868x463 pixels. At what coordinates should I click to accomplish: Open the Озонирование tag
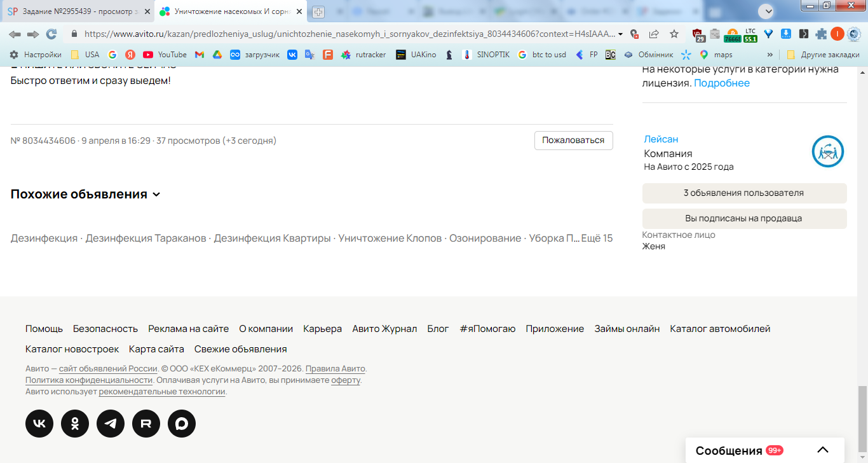[485, 238]
